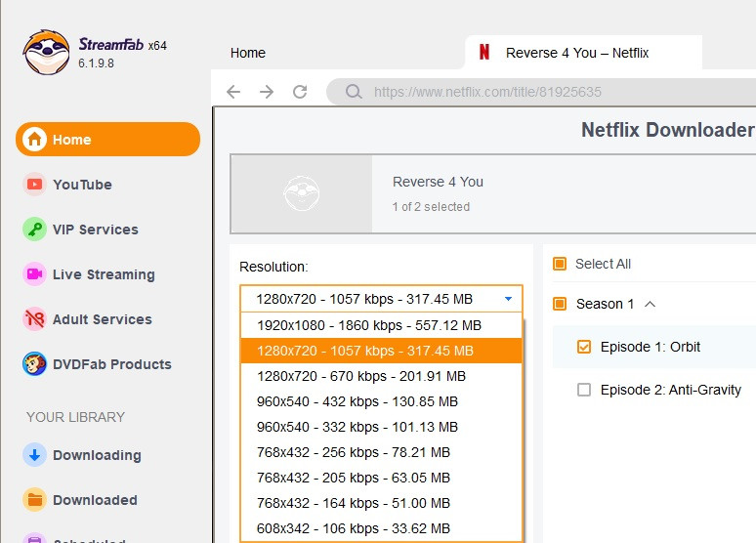Toggle the Select All checkbox
Viewport: 756px width, 543px height.
[560, 264]
